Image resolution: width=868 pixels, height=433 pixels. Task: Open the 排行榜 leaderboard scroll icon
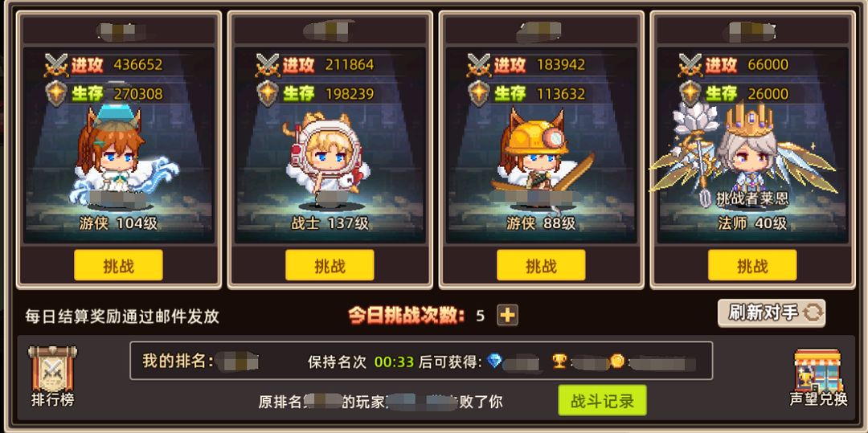pyautogui.click(x=52, y=370)
